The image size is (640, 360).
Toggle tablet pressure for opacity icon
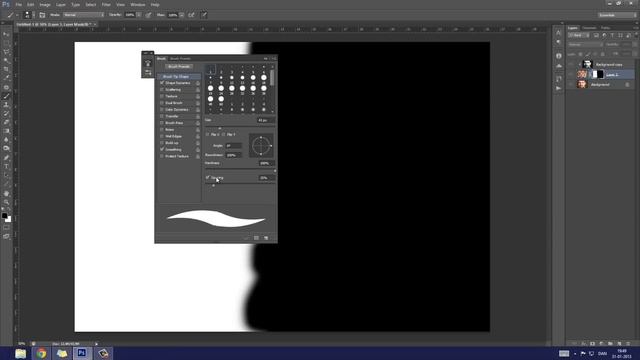(x=148, y=15)
